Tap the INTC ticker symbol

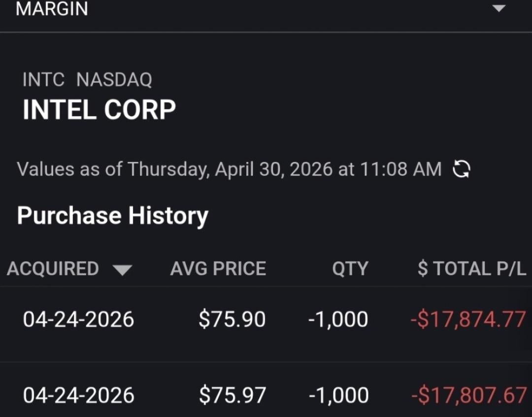[x=43, y=80]
